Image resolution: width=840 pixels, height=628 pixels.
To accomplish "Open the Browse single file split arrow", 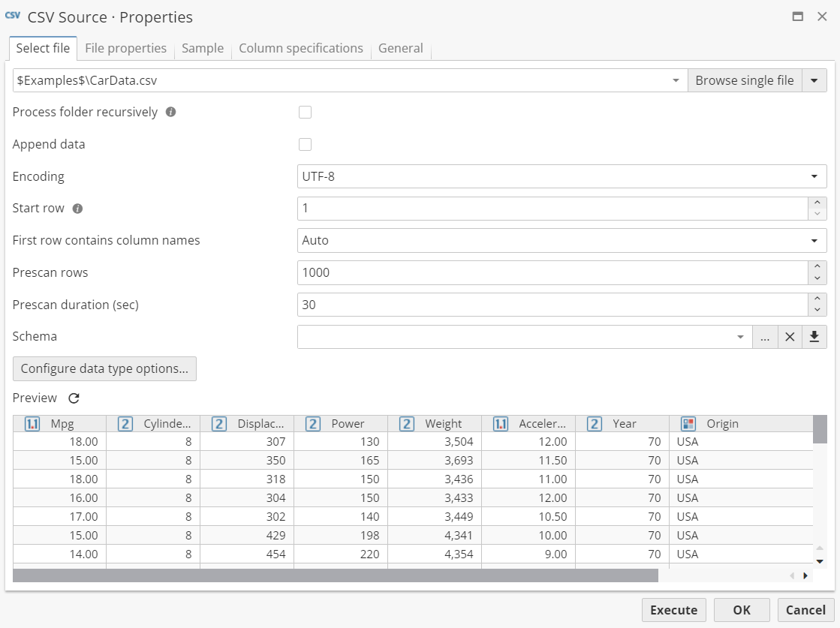I will tap(814, 80).
